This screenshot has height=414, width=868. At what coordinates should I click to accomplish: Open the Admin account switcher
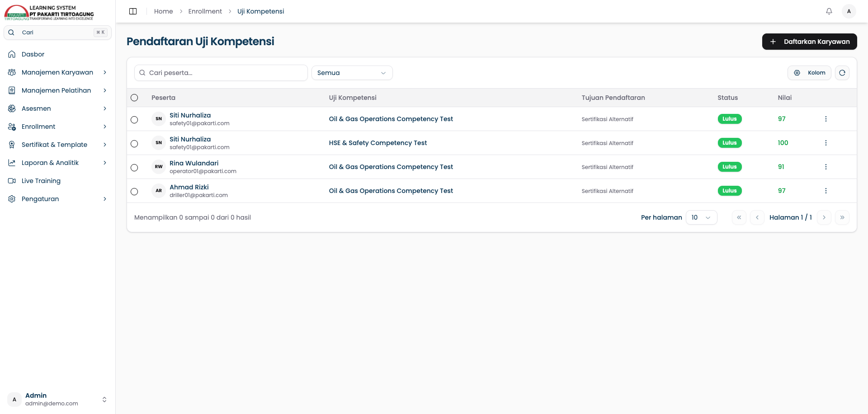point(58,400)
